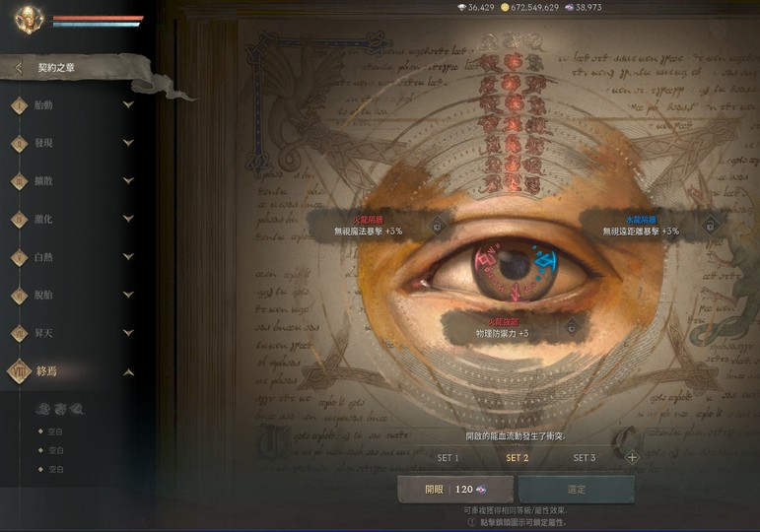
Task: Click the rune symbols under 終焉
Action: point(59,410)
